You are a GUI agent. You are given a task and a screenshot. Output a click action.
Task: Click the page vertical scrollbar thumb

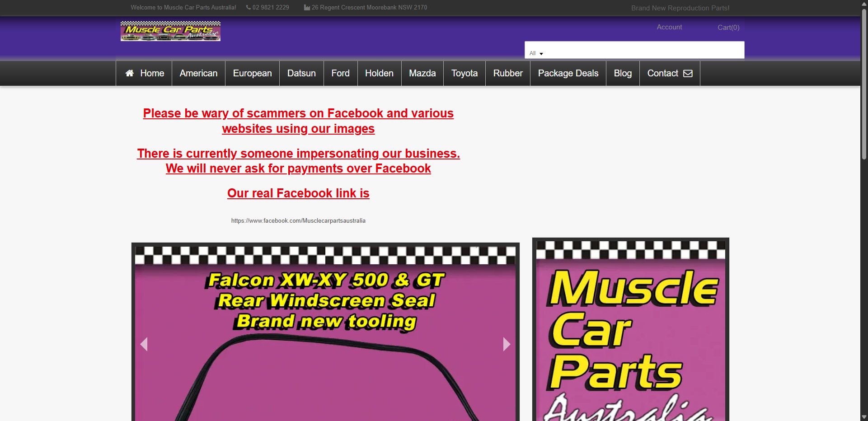point(864,84)
